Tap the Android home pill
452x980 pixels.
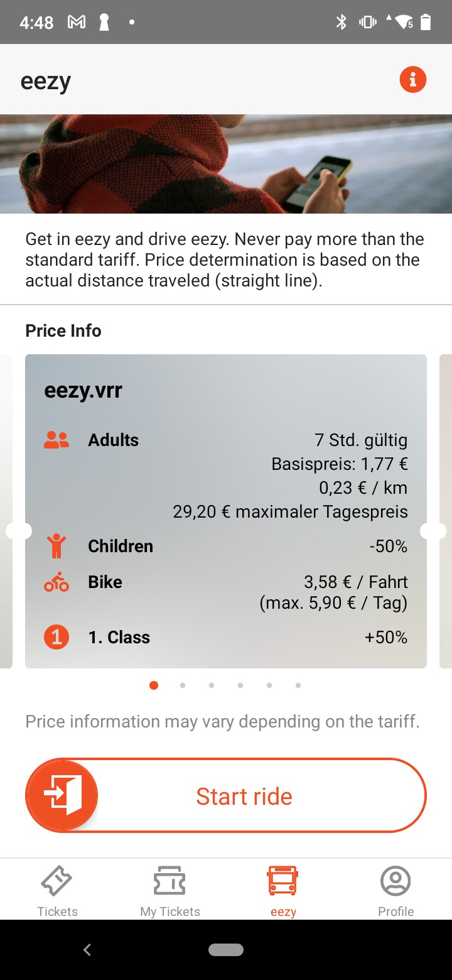226,950
